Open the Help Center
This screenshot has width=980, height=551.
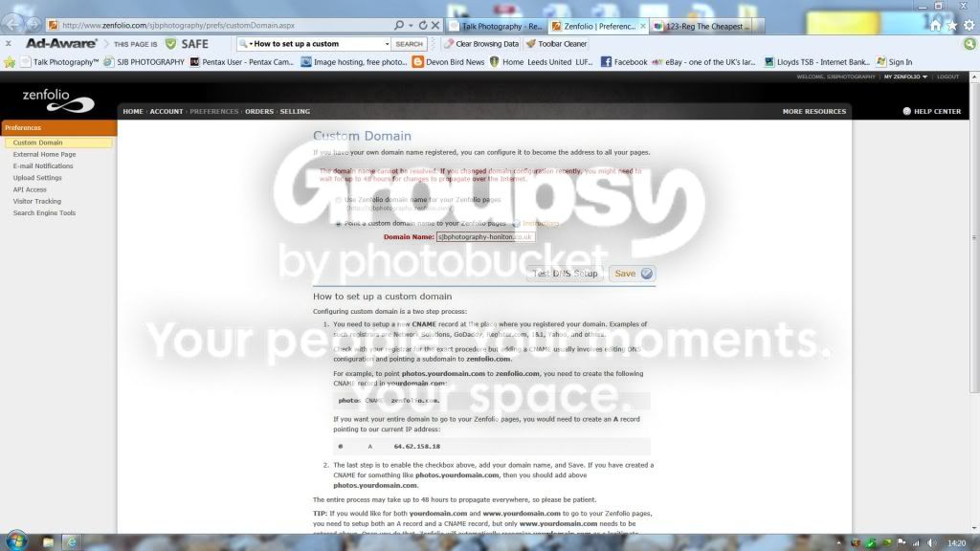931,111
